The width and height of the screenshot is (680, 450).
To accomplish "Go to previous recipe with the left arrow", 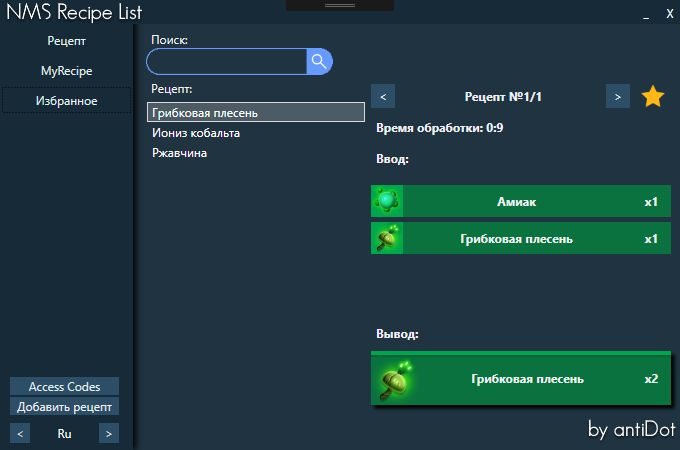I will click(383, 96).
